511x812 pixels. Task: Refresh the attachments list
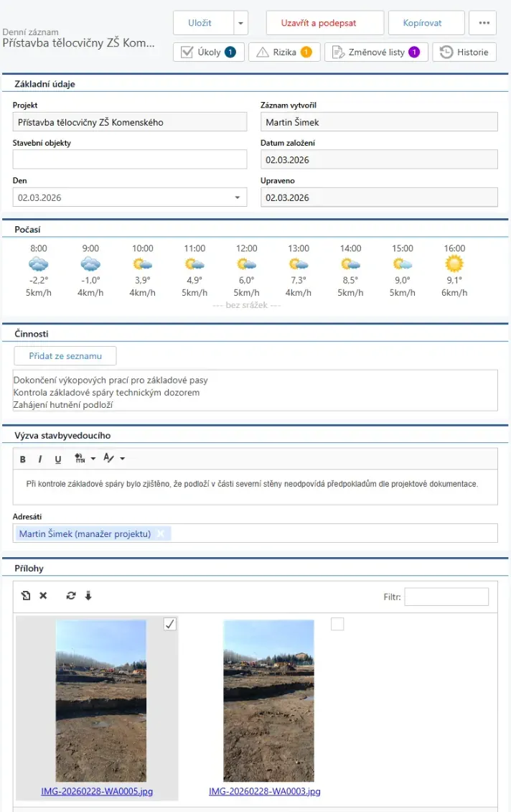pos(70,596)
